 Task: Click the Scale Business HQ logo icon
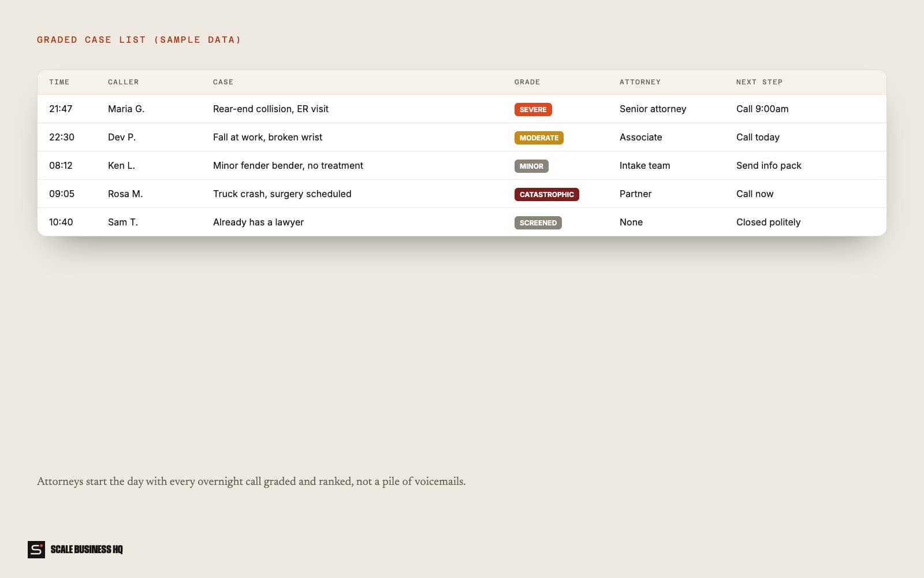click(36, 550)
